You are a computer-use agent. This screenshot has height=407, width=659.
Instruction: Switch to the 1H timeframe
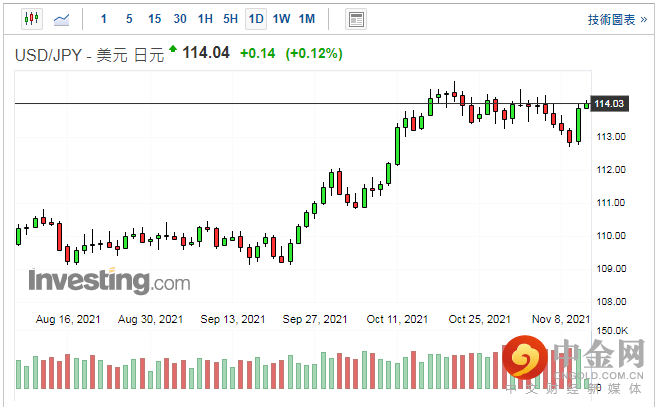(x=205, y=19)
